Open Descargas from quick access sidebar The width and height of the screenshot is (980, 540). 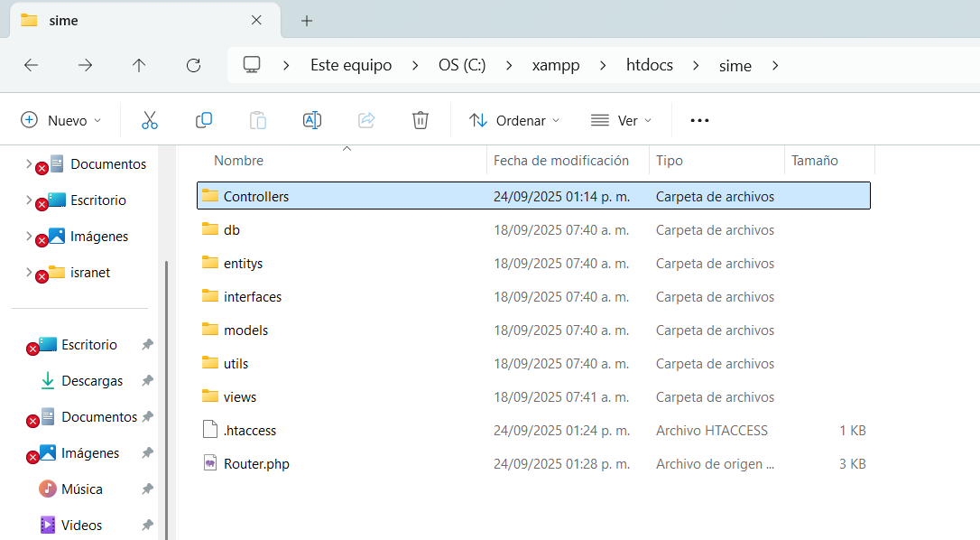92,381
